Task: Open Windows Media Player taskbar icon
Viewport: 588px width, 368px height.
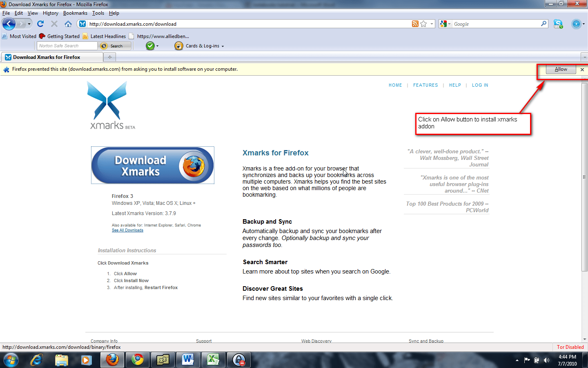Action: coord(86,360)
